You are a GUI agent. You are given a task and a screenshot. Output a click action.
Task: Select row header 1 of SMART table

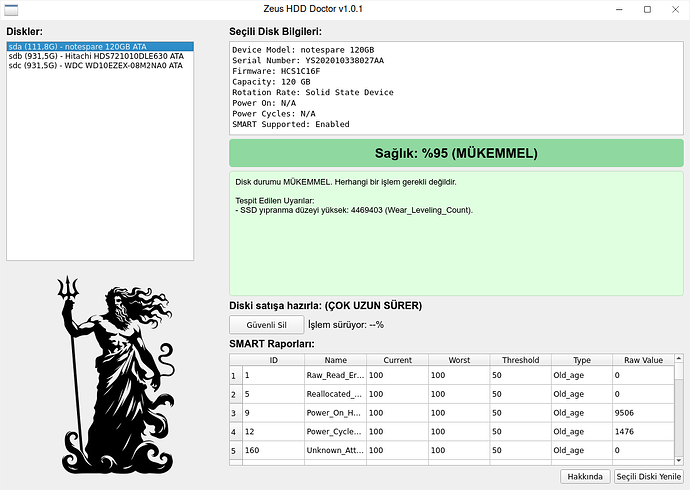(236, 375)
